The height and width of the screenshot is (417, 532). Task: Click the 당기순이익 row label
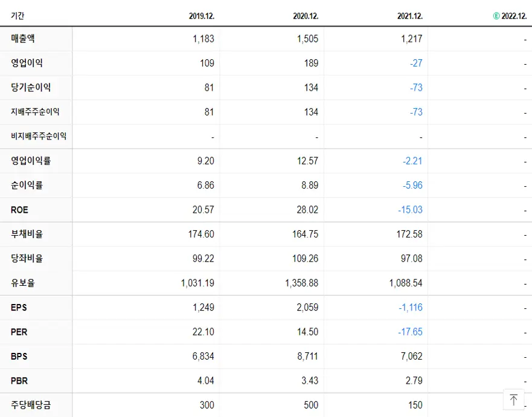(31, 87)
